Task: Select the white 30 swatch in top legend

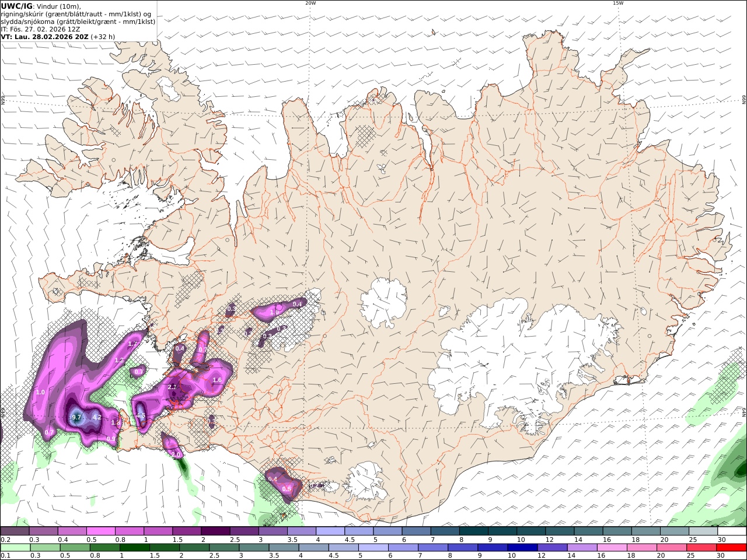Action: pos(731,531)
